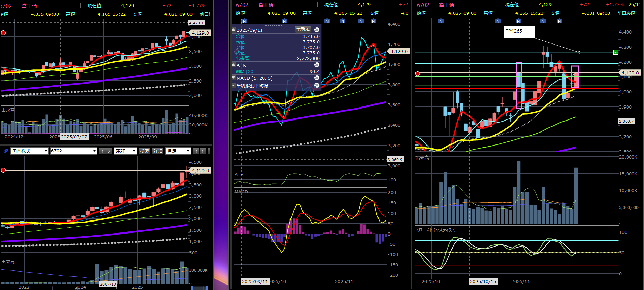Remove the MACD [5, 20, 5] indicator
Image resolution: width=644 pixels, height=290 pixels.
pos(317,78)
